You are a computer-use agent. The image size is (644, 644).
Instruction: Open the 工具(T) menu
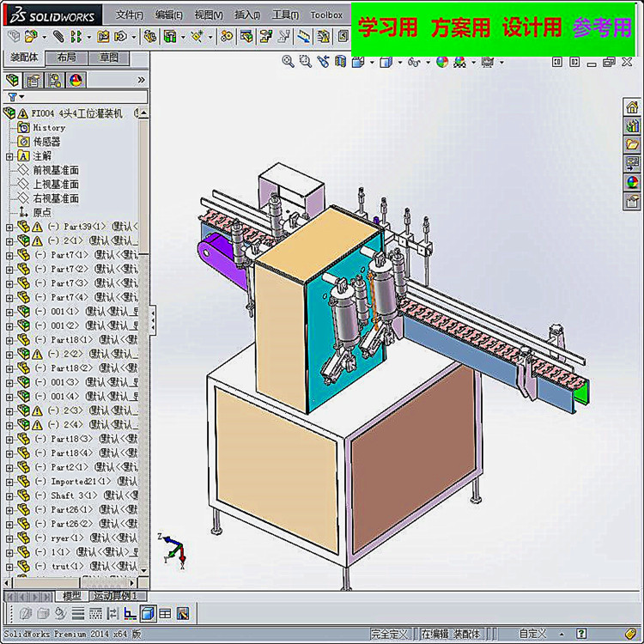pyautogui.click(x=285, y=15)
